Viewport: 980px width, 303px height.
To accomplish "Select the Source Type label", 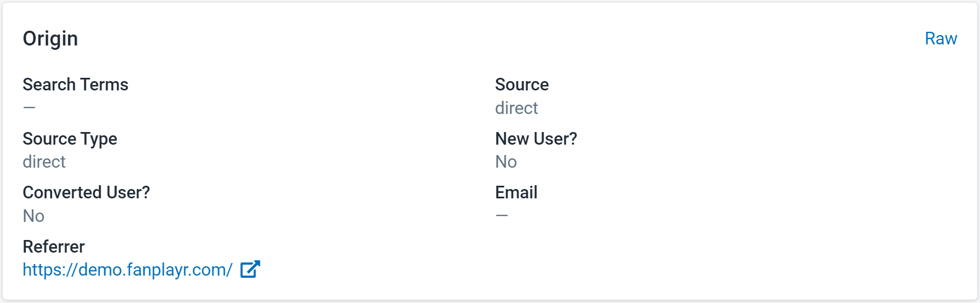I will tap(70, 139).
